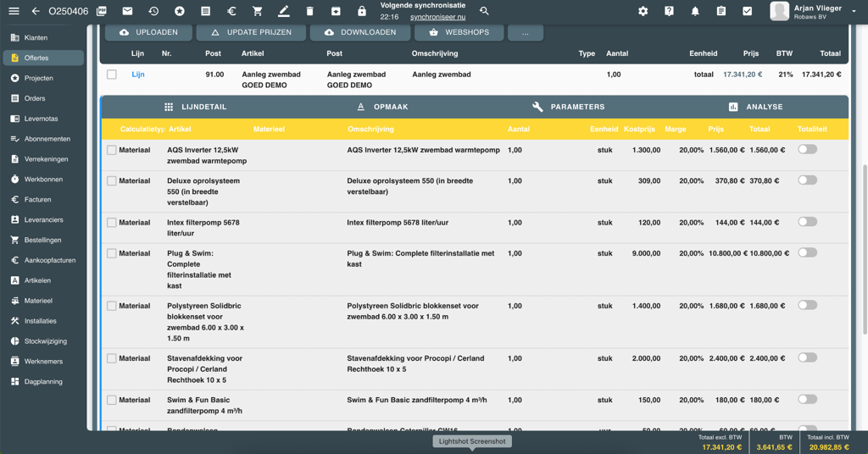Image resolution: width=868 pixels, height=454 pixels.
Task: Click the 17.341,20 € price of Aanleg zwembad
Action: (743, 74)
